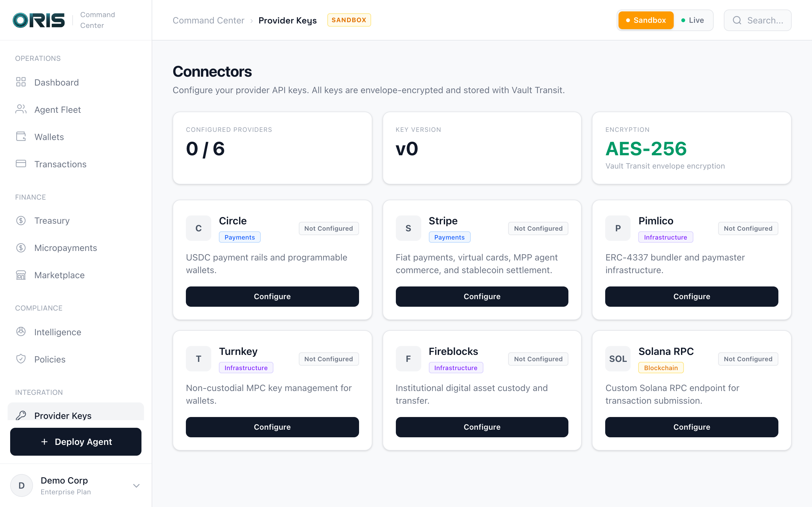Open the Demo Corp avatar menu
Image resolution: width=812 pixels, height=507 pixels.
point(22,485)
